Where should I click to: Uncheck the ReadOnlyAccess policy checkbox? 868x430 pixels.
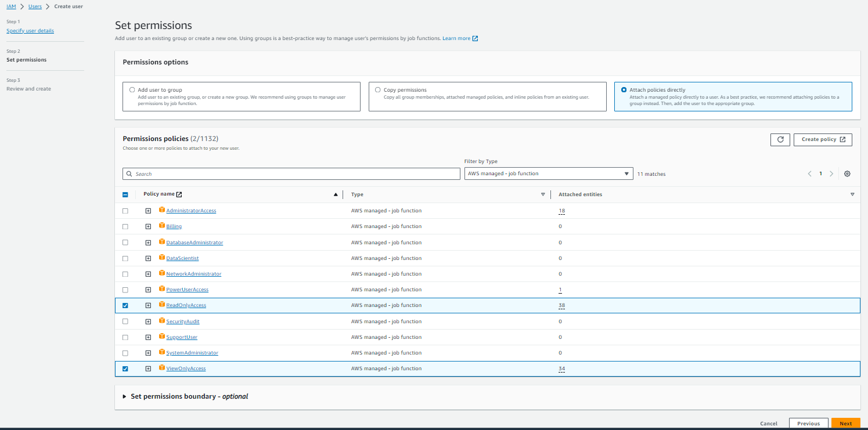(x=125, y=306)
